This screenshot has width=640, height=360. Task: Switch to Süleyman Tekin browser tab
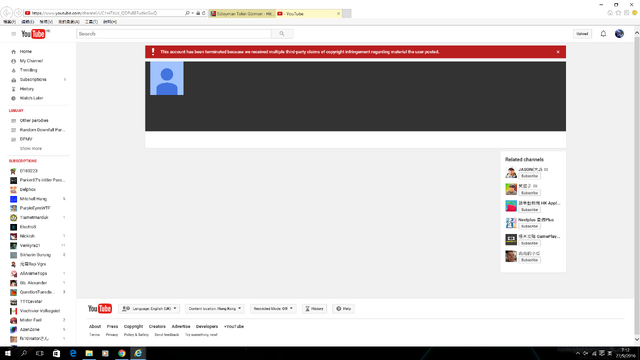pos(242,13)
